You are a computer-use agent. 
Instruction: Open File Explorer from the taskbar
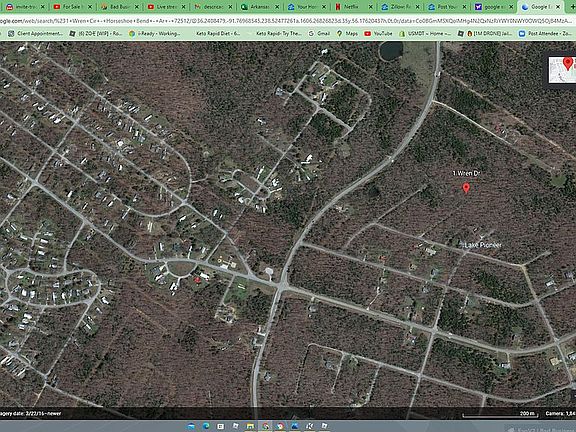251,426
